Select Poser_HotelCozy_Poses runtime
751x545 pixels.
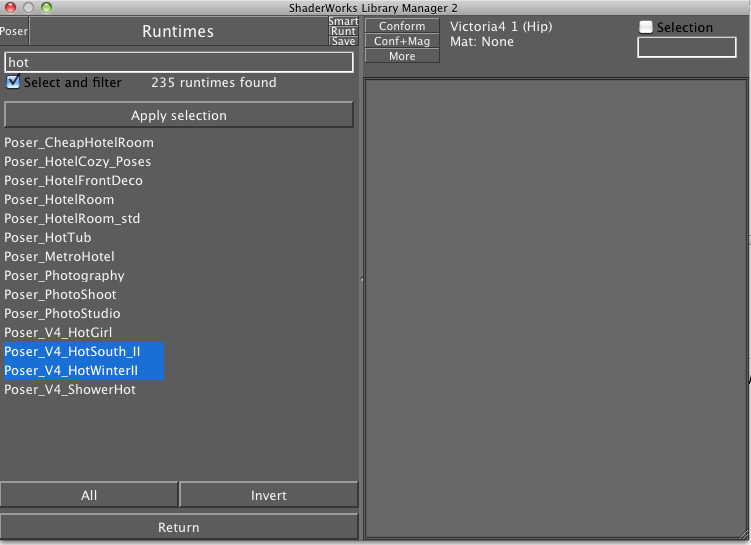(78, 161)
